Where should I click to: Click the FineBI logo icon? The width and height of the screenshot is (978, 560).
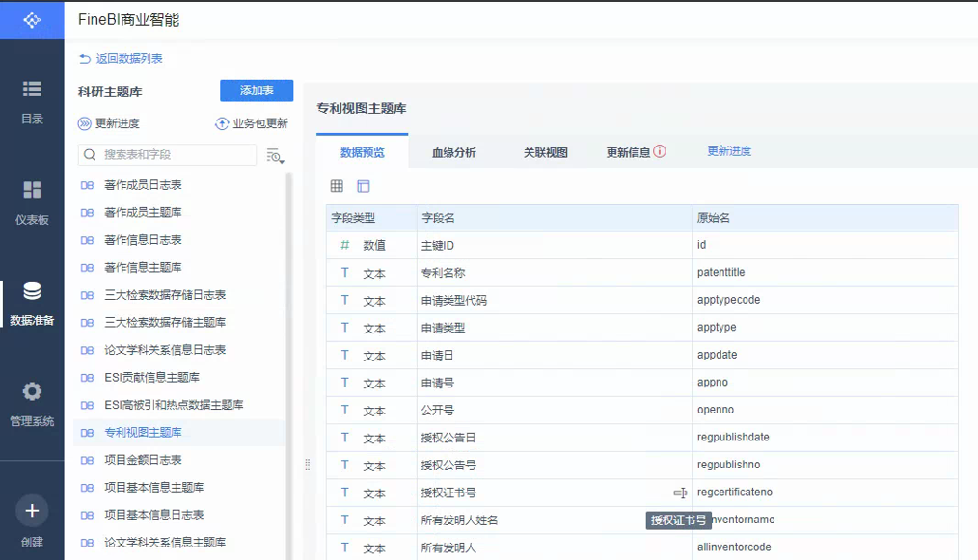point(32,19)
